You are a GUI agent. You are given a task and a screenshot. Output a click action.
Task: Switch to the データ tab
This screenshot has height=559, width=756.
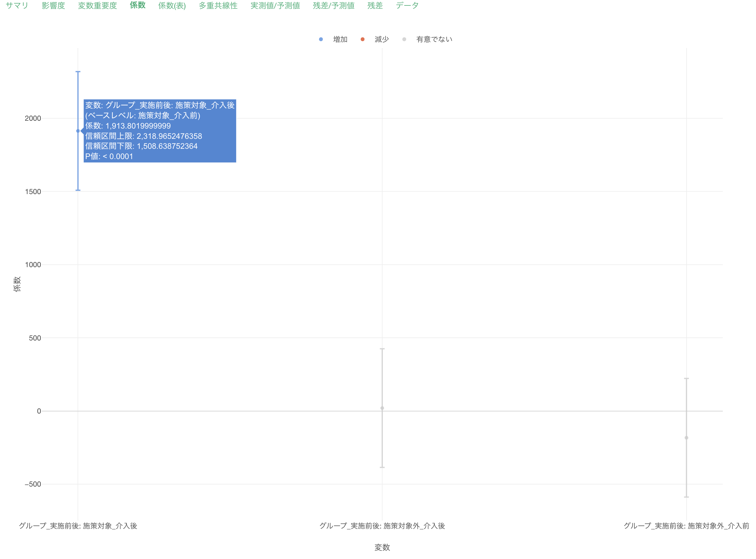coord(407,5)
